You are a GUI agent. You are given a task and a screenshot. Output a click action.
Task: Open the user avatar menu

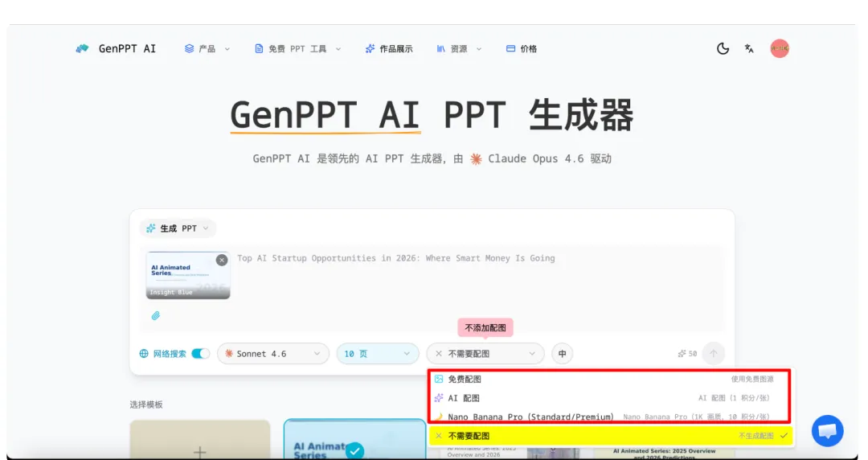pyautogui.click(x=780, y=49)
